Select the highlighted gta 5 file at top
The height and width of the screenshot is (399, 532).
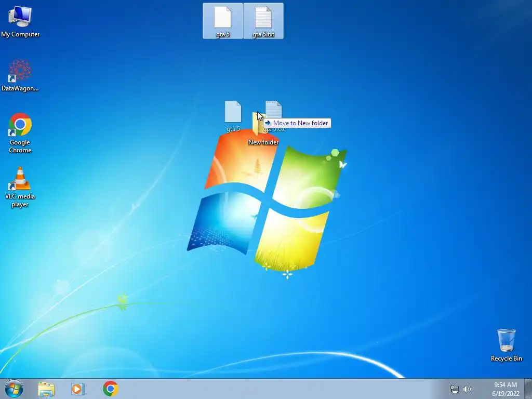(222, 21)
